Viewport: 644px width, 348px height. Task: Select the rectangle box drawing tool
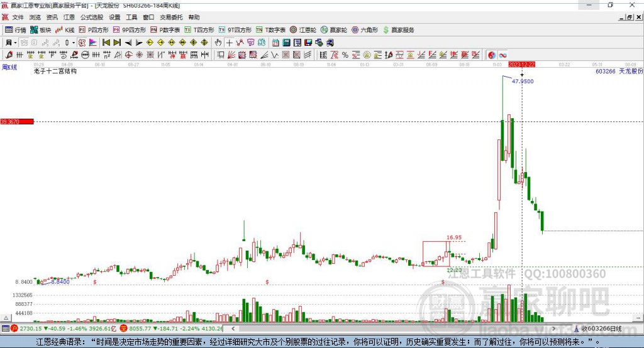[x=221, y=55]
